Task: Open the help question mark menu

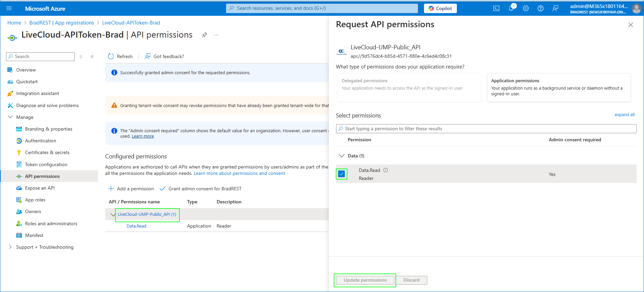Action: pos(540,8)
